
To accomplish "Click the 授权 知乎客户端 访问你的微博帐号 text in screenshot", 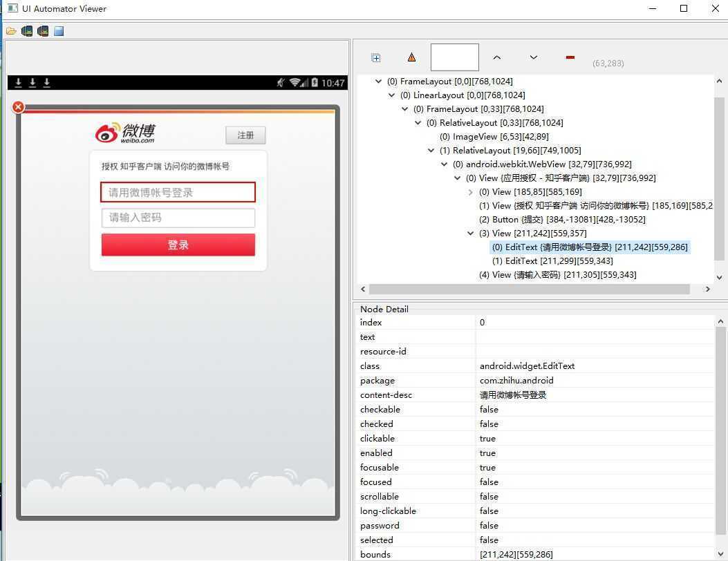I will [x=165, y=166].
